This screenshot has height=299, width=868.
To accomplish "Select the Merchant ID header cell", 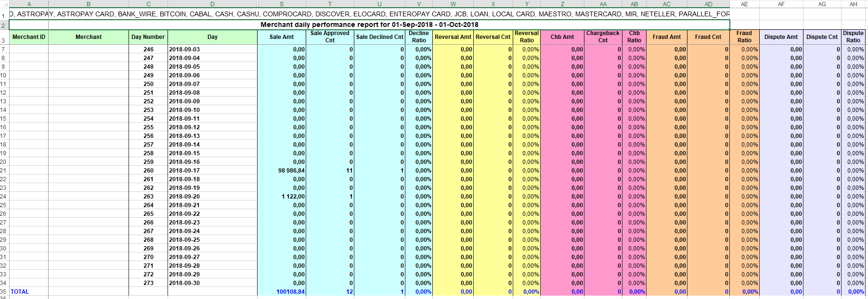I will tap(29, 37).
